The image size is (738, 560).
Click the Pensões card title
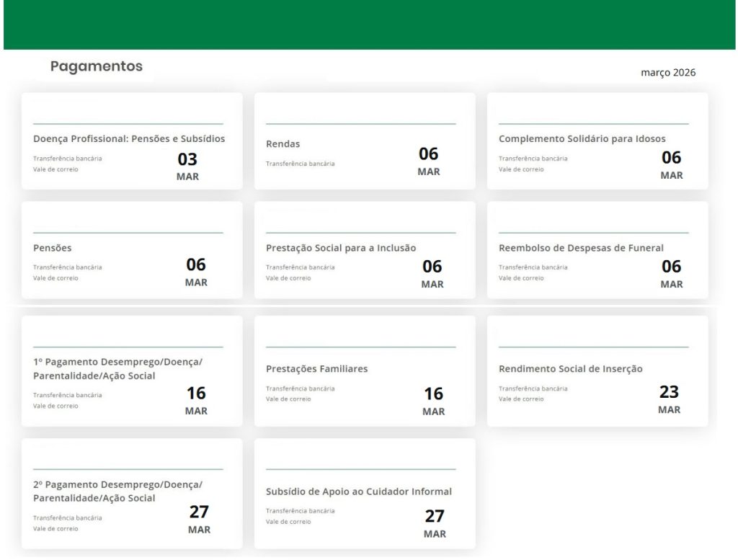pos(53,248)
